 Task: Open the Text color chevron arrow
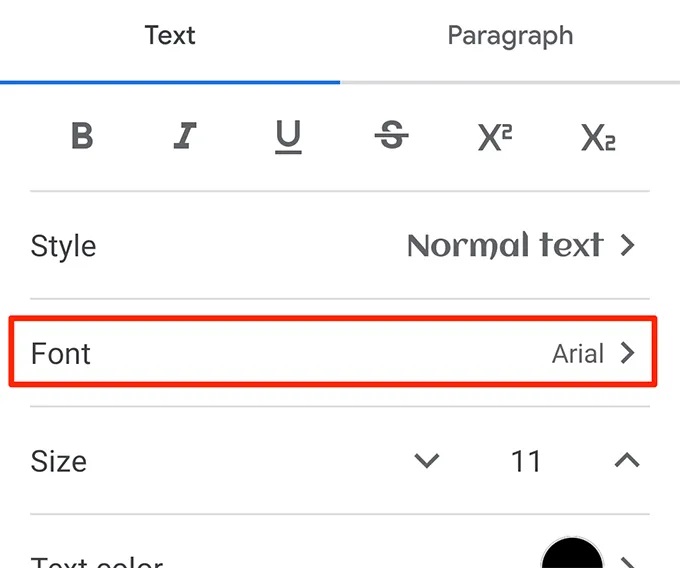[628, 560]
